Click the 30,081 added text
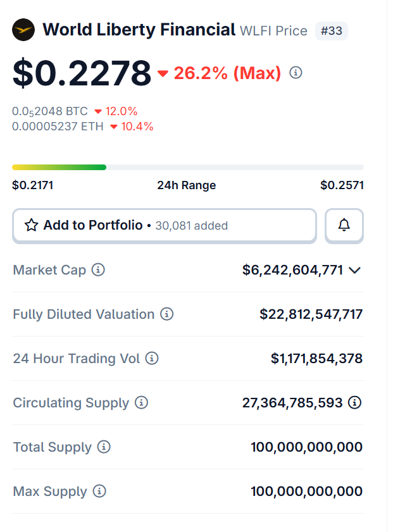Image resolution: width=393 pixels, height=532 pixels. pyautogui.click(x=191, y=226)
